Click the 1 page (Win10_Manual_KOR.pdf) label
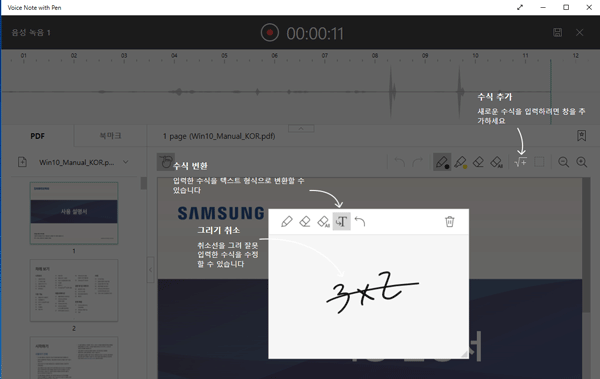Image resolution: width=600 pixels, height=379 pixels. (x=219, y=136)
